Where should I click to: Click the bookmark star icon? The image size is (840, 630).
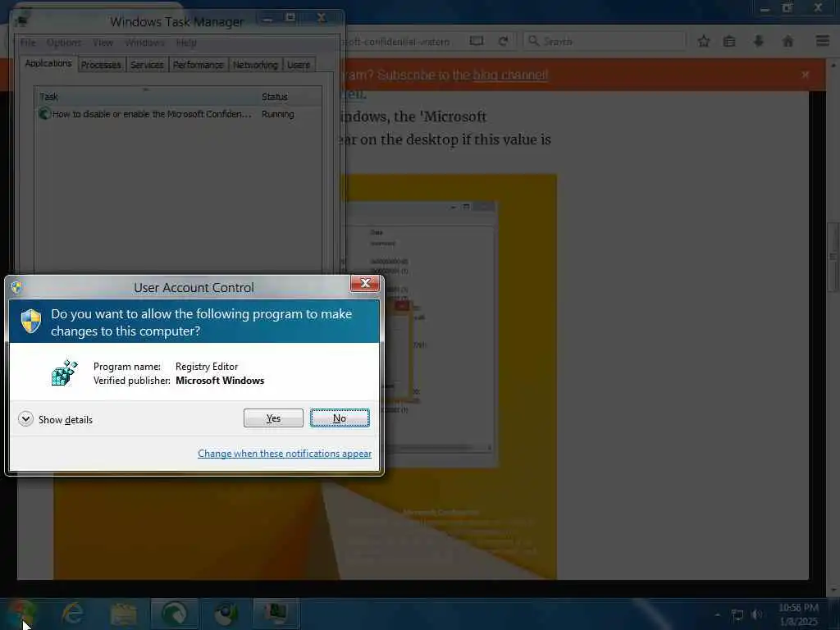[703, 41]
